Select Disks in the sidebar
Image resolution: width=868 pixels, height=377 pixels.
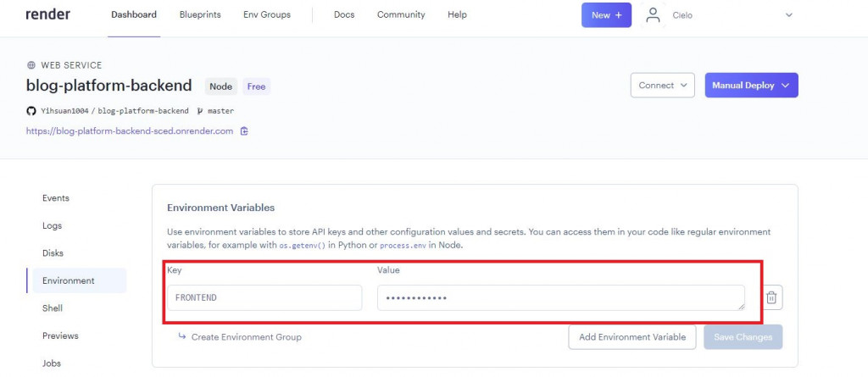click(x=53, y=253)
